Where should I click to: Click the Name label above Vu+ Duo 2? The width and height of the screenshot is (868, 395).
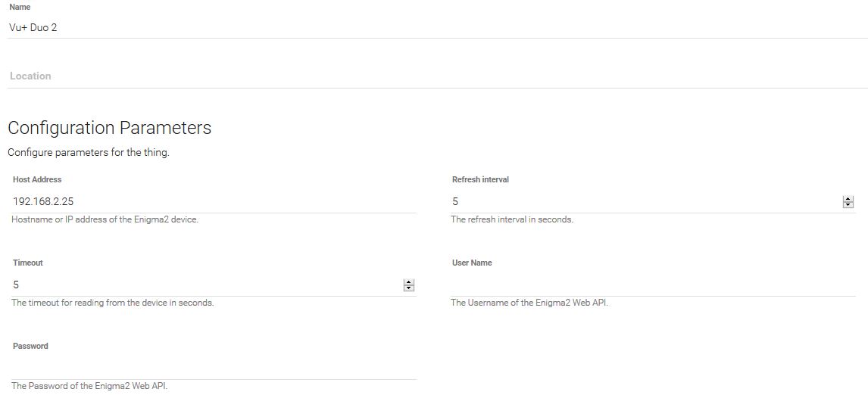[20, 7]
